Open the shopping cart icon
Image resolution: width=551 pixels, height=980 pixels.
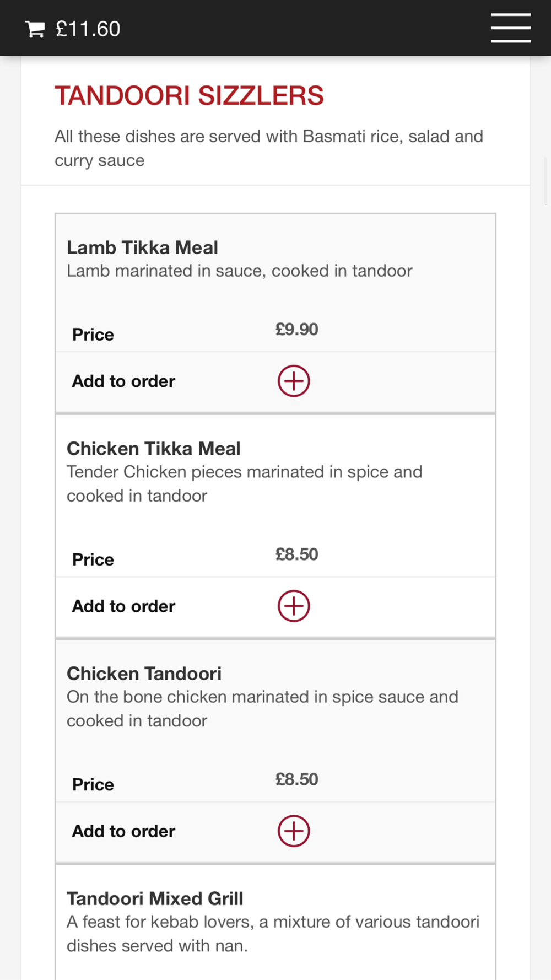pyautogui.click(x=35, y=29)
